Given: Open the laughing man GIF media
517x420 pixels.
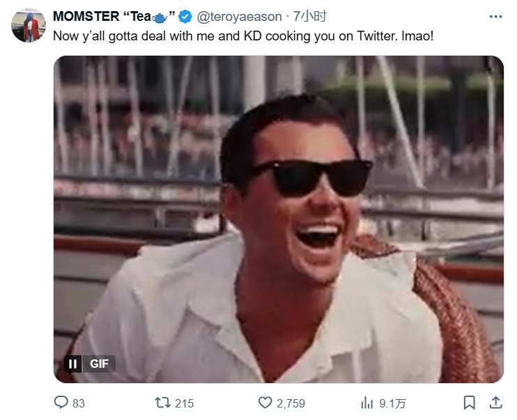Looking at the screenshot, I should (x=279, y=209).
